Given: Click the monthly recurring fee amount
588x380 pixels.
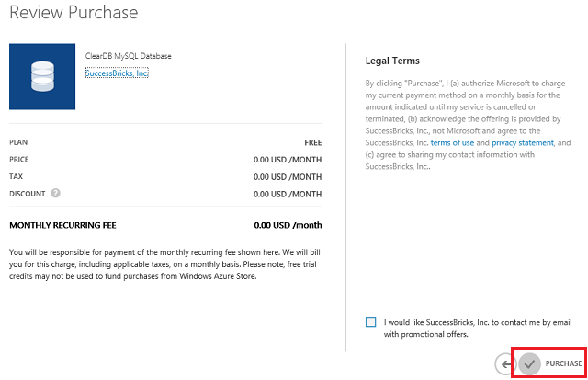Looking at the screenshot, I should (288, 225).
